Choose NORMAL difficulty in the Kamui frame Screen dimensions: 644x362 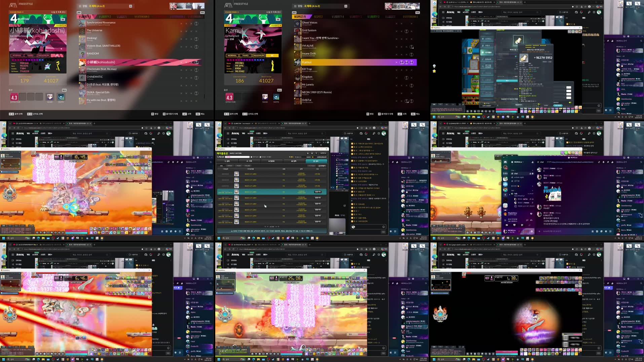[x=232, y=56]
